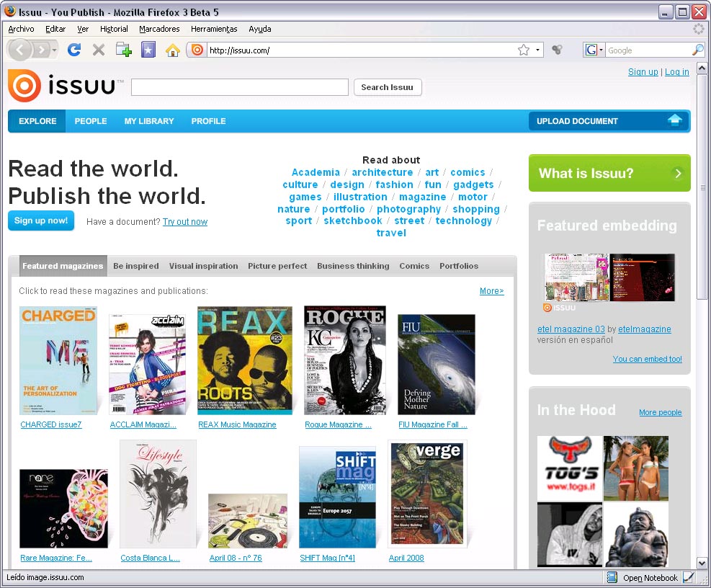
Task: Open the Rogue Magazine cover thumbnail
Action: [345, 360]
